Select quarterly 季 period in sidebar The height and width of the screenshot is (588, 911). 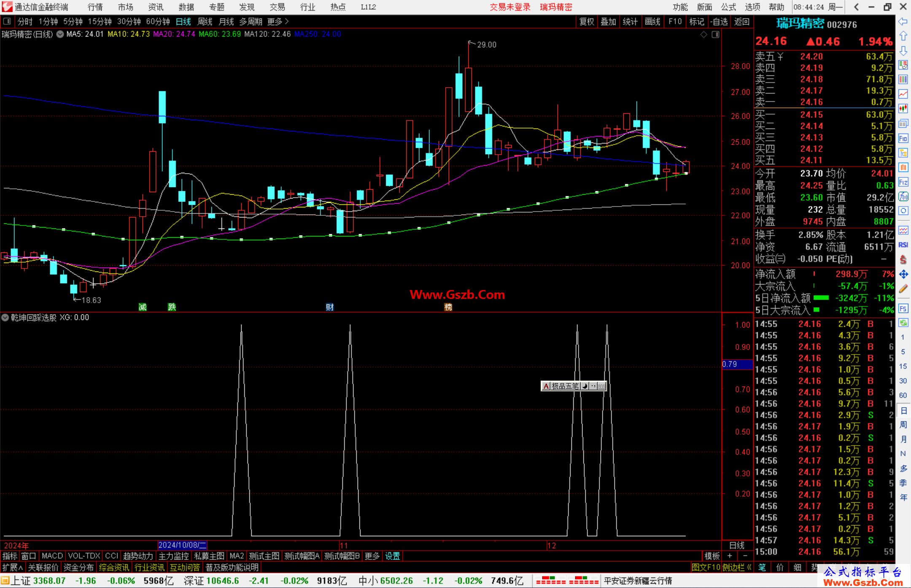point(903,483)
